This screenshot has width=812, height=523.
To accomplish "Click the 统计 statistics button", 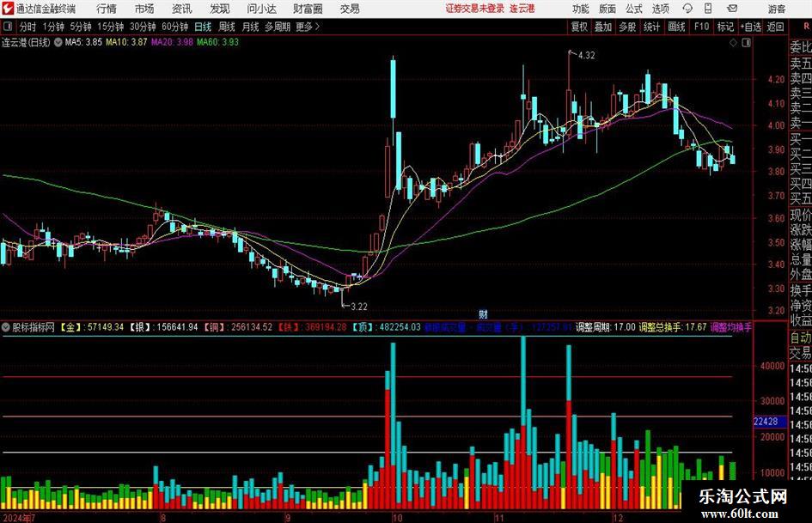I will (x=651, y=27).
